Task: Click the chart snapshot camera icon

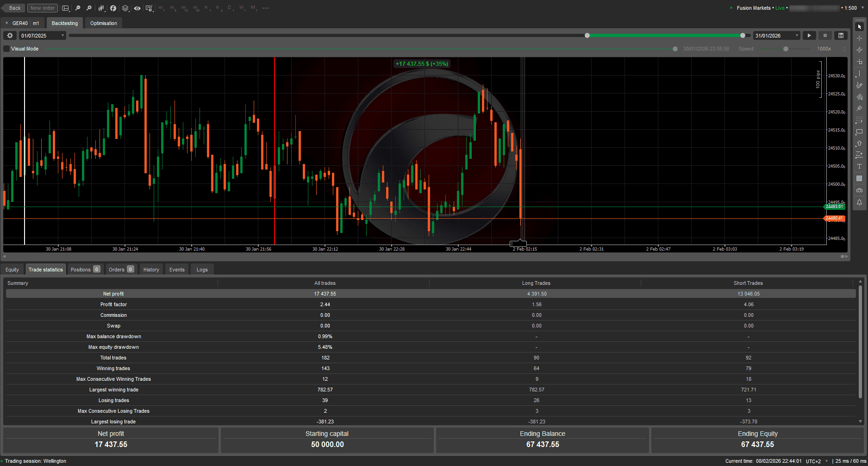Action: point(859,190)
